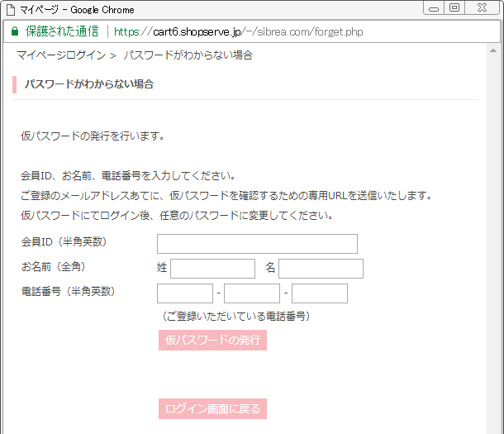
Task: Focus the middle 電話番号 box
Action: click(252, 293)
